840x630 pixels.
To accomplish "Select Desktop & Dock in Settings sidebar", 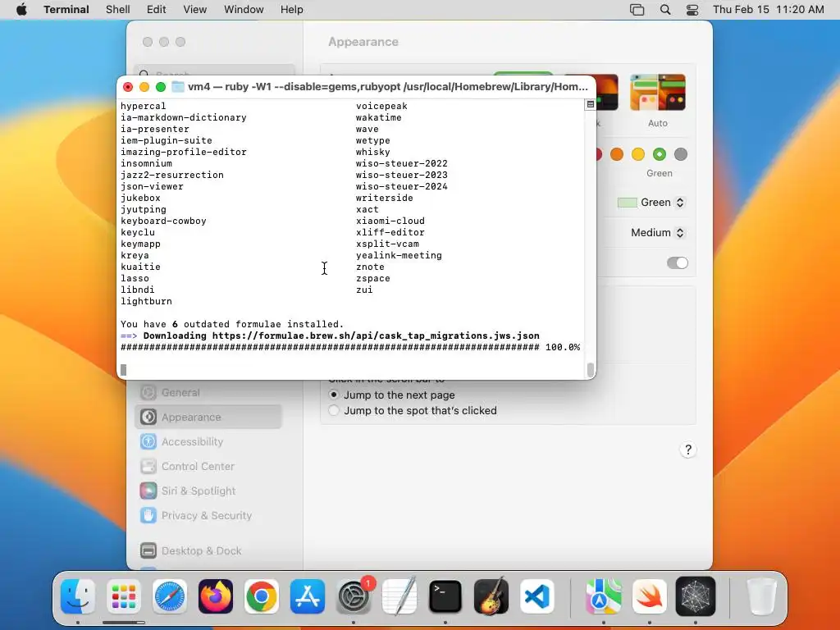I will pos(208,550).
